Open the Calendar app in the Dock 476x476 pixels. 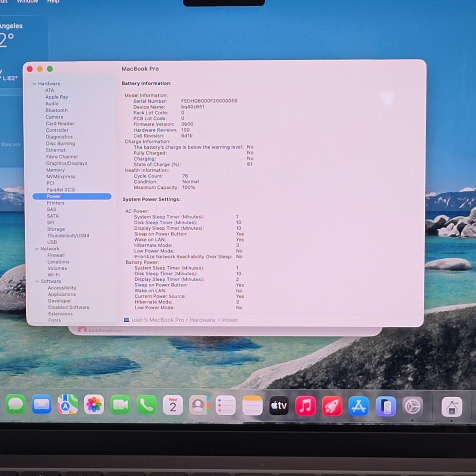[173, 405]
